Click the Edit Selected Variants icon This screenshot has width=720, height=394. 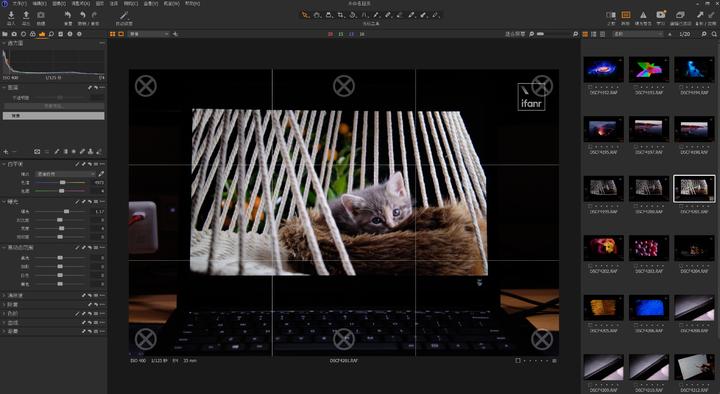680,15
